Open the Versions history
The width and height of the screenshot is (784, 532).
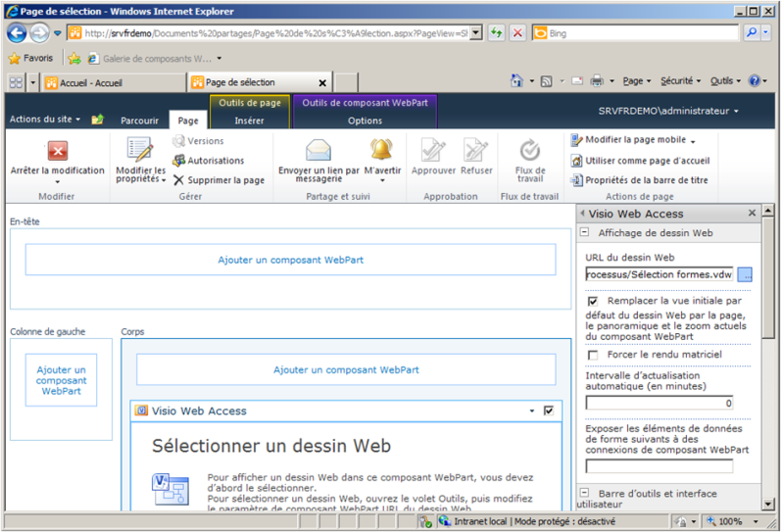click(x=198, y=141)
